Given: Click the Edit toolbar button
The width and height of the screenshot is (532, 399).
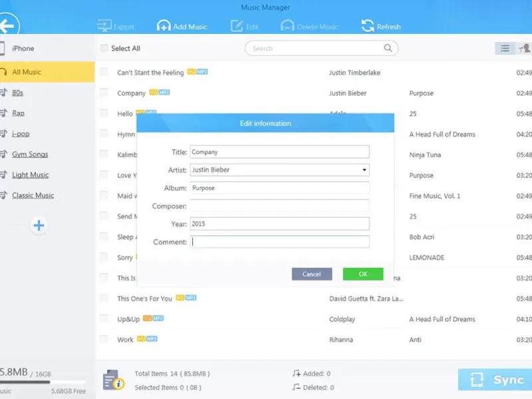Looking at the screenshot, I should coord(244,27).
